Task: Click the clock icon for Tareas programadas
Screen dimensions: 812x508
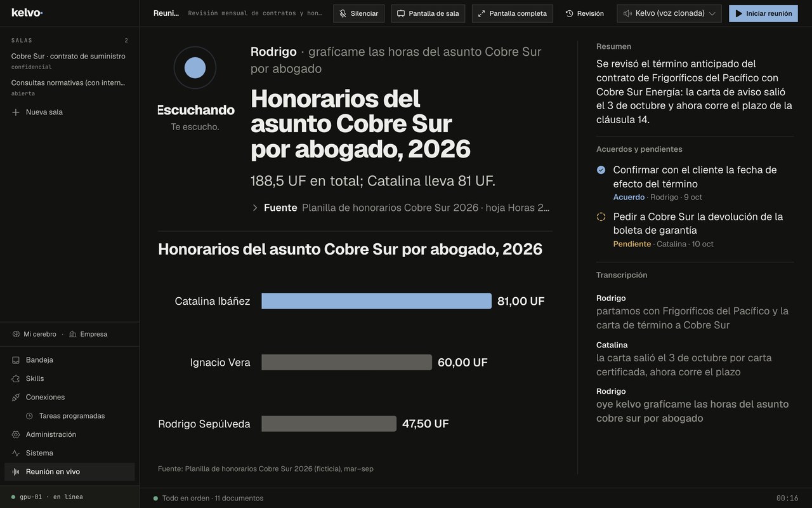Action: (x=29, y=416)
